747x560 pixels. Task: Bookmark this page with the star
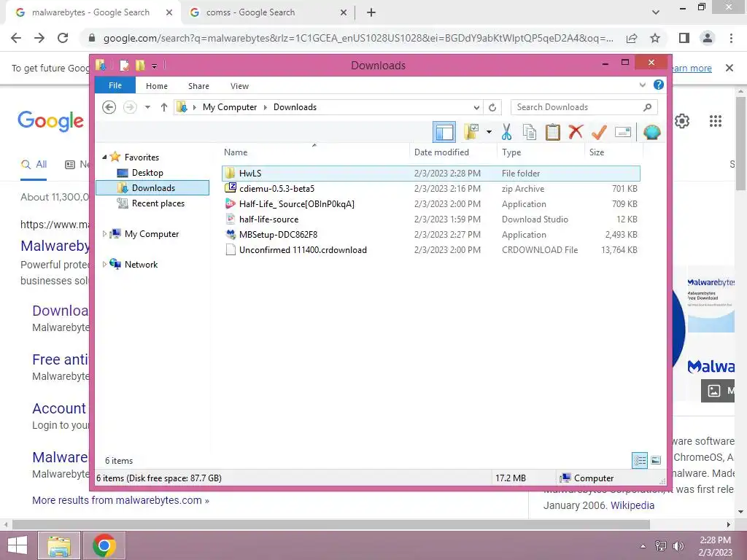click(x=655, y=38)
